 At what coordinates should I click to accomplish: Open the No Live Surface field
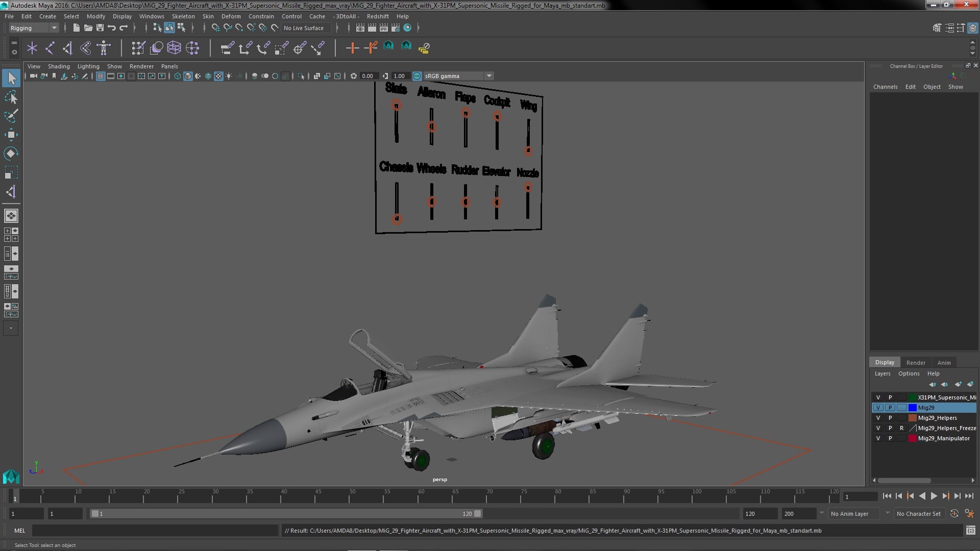tap(305, 28)
